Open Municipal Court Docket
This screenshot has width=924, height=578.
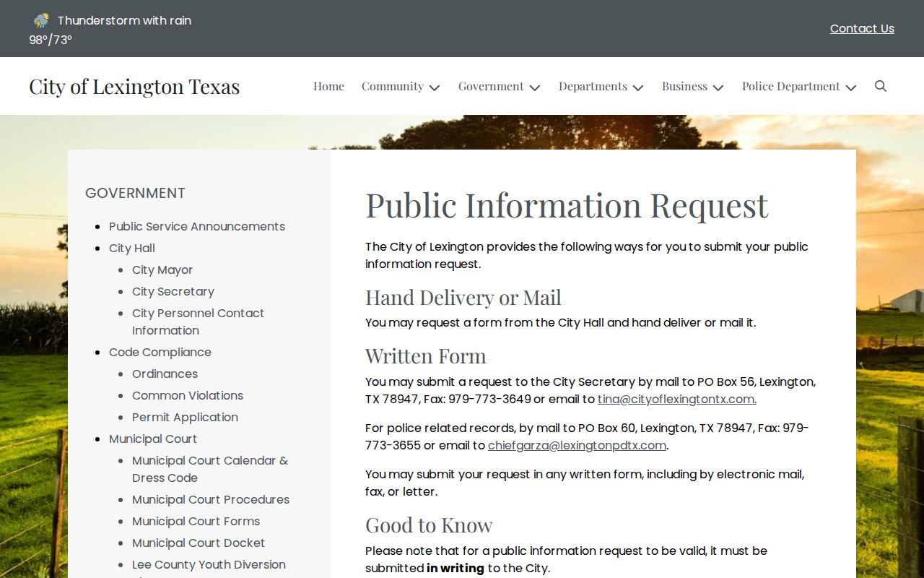[199, 543]
